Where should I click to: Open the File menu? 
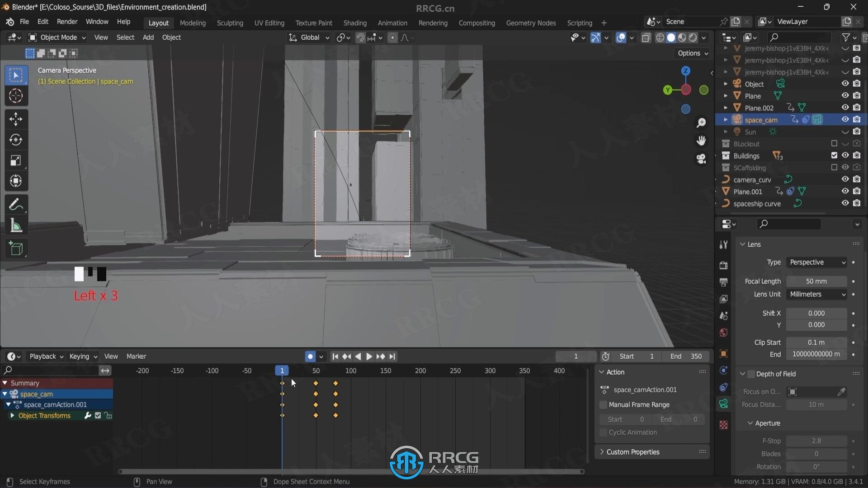tap(24, 22)
